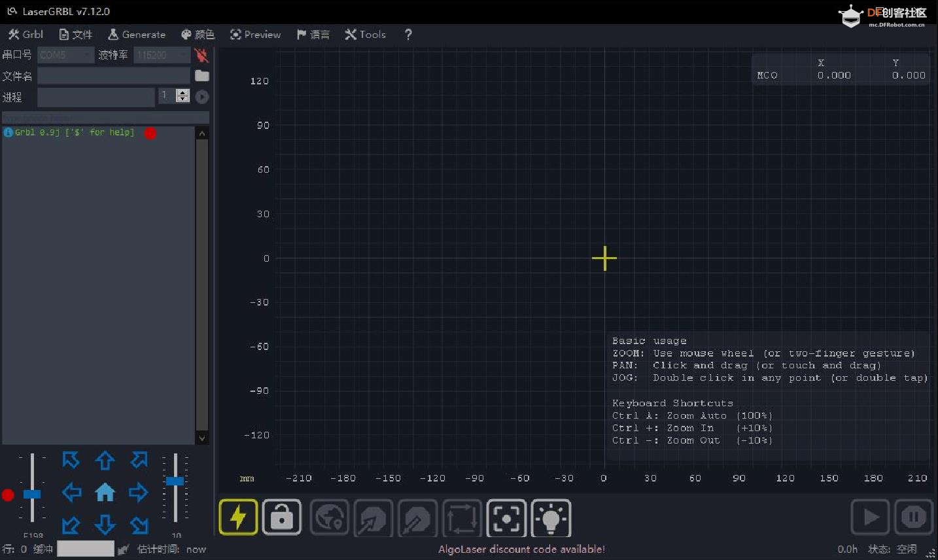
Task: Open file with the folder icon
Action: pos(202,76)
